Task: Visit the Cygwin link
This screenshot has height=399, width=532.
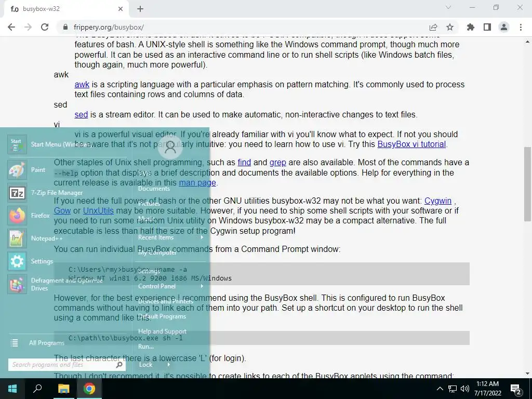Action: (x=438, y=201)
